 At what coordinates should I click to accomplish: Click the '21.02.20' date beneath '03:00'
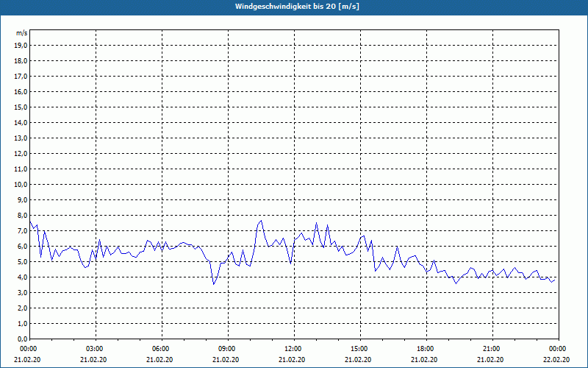pos(93,360)
